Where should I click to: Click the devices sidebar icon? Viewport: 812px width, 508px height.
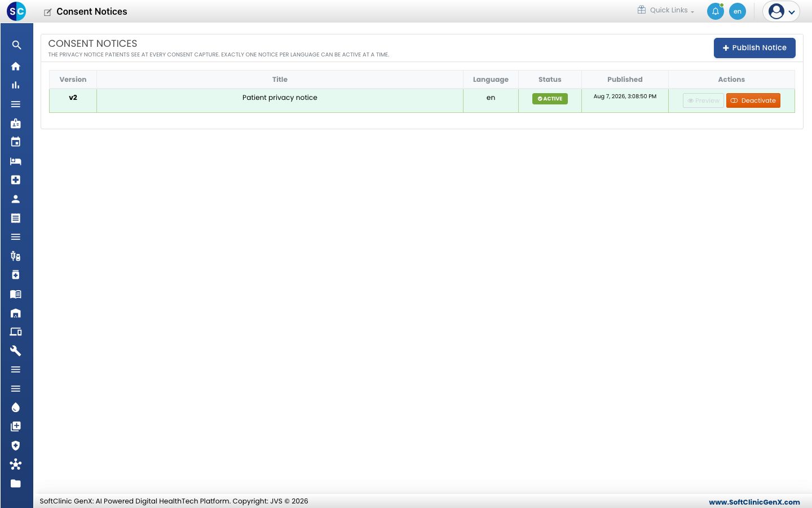[x=16, y=332]
